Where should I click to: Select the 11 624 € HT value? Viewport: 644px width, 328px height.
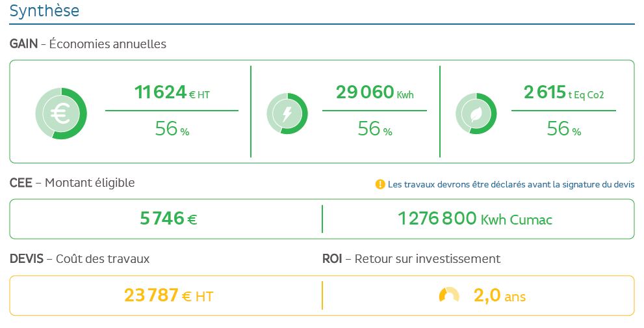point(172,93)
